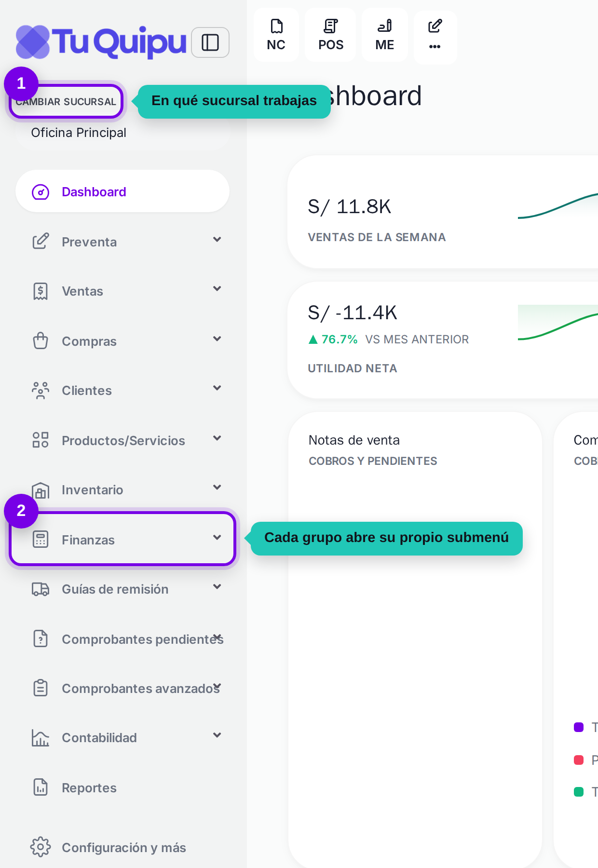Click the Reportes file icon
Screen dimensions: 598x868
tap(41, 787)
